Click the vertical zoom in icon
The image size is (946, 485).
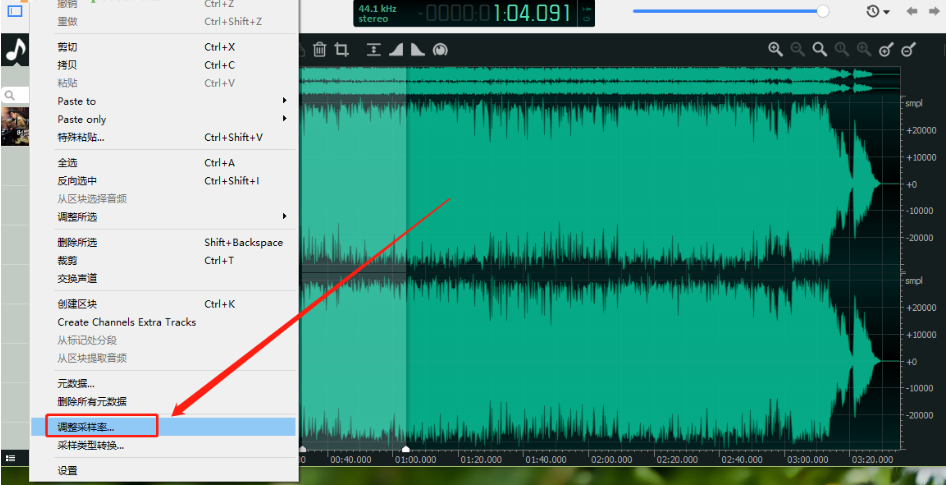(886, 50)
